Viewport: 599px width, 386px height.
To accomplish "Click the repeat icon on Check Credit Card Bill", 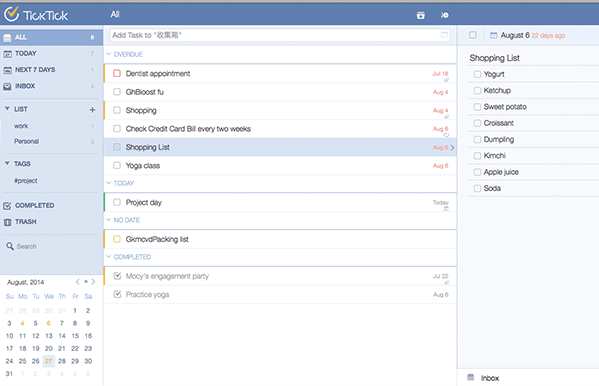I will click(446, 135).
